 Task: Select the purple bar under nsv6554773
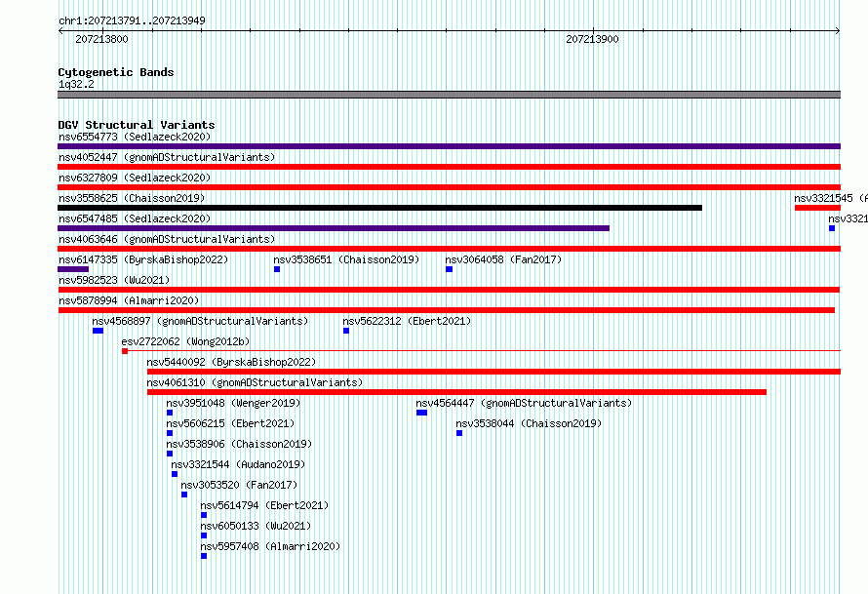coord(449,146)
